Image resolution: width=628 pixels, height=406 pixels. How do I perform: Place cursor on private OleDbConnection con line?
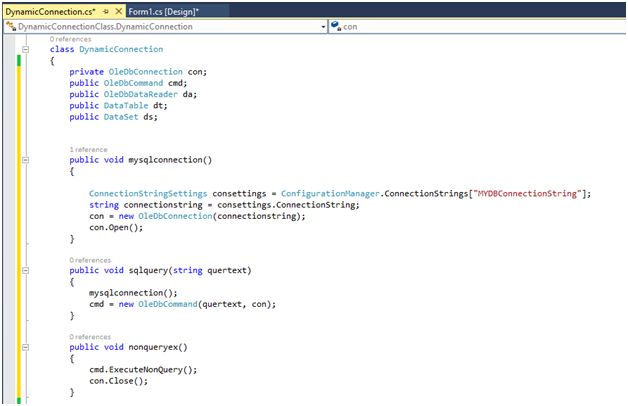point(138,72)
